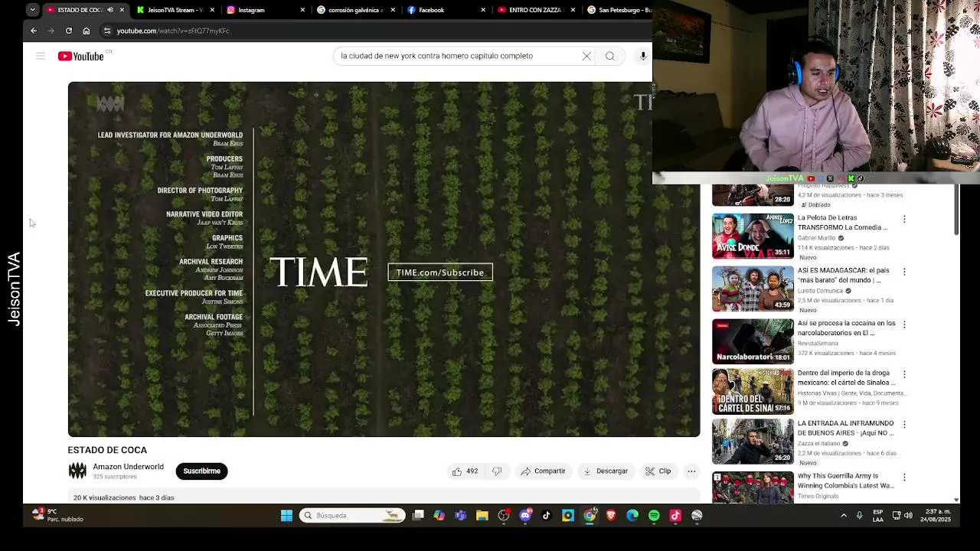Image resolution: width=980 pixels, height=551 pixels.
Task: View site information icon in address bar
Action: coord(107,31)
